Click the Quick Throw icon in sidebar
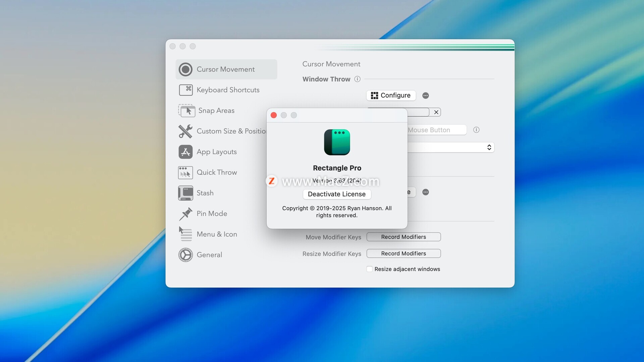This screenshot has width=644, height=362. click(x=185, y=173)
